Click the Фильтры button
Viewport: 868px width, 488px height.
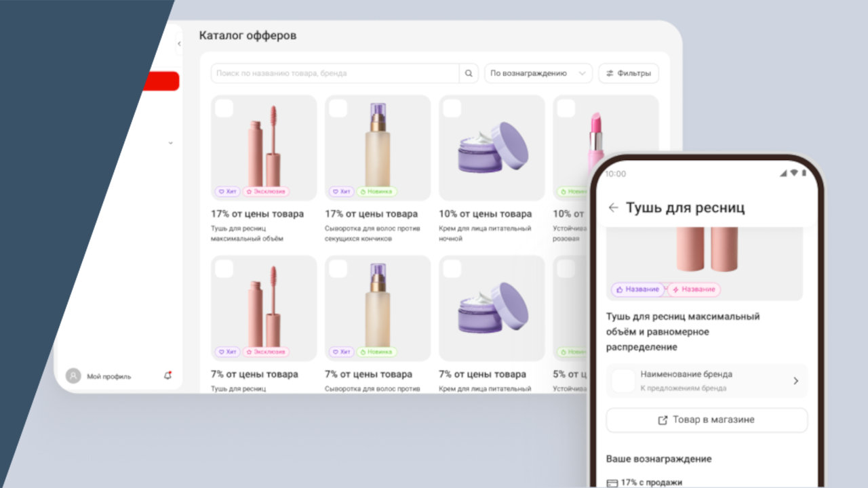[x=628, y=73]
